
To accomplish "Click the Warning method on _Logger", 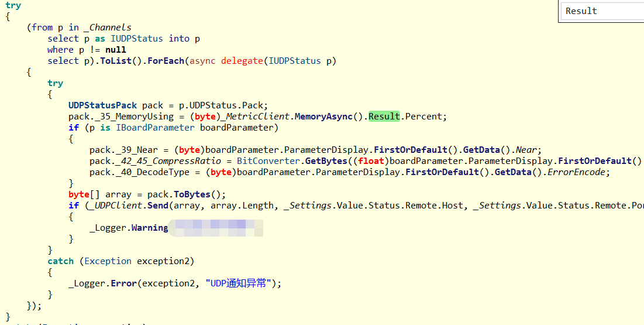I will tap(149, 228).
